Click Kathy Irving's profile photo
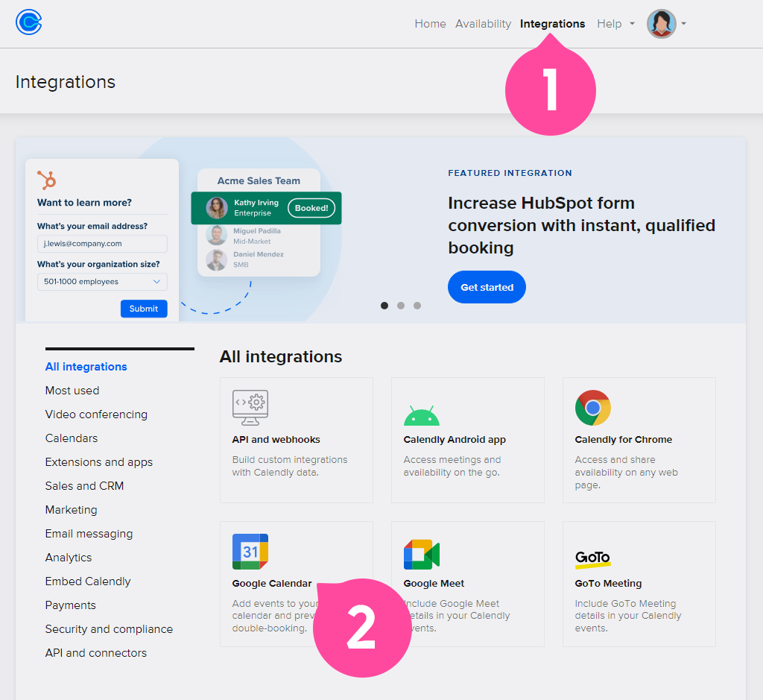 (217, 208)
